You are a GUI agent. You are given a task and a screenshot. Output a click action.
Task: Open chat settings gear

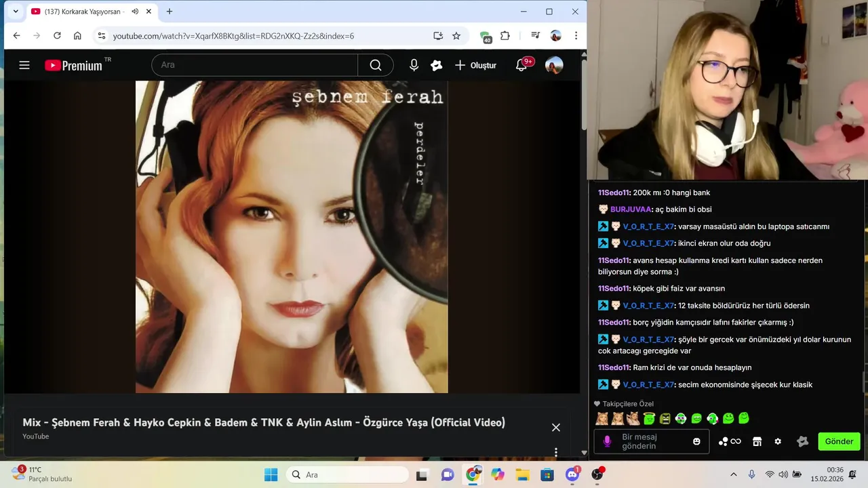(778, 441)
